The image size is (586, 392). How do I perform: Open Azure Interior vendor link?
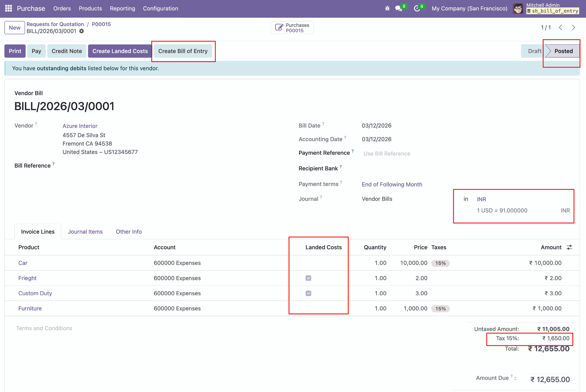coord(80,126)
